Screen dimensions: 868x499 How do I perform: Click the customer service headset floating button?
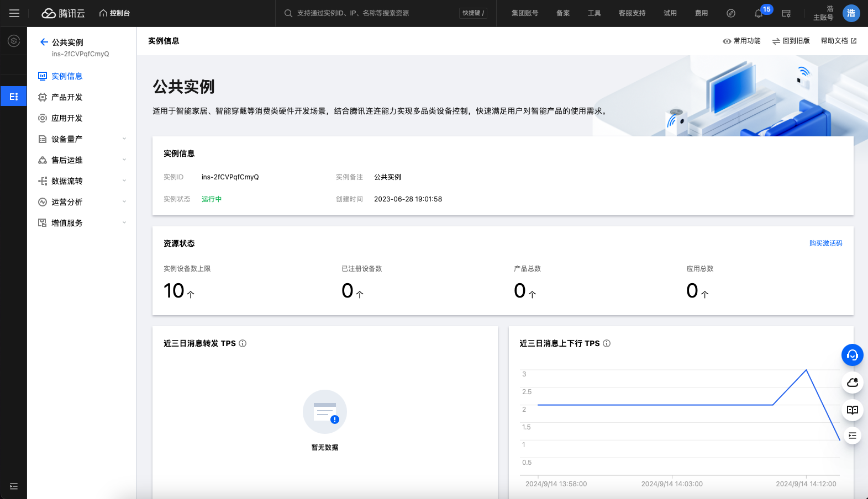(852, 355)
